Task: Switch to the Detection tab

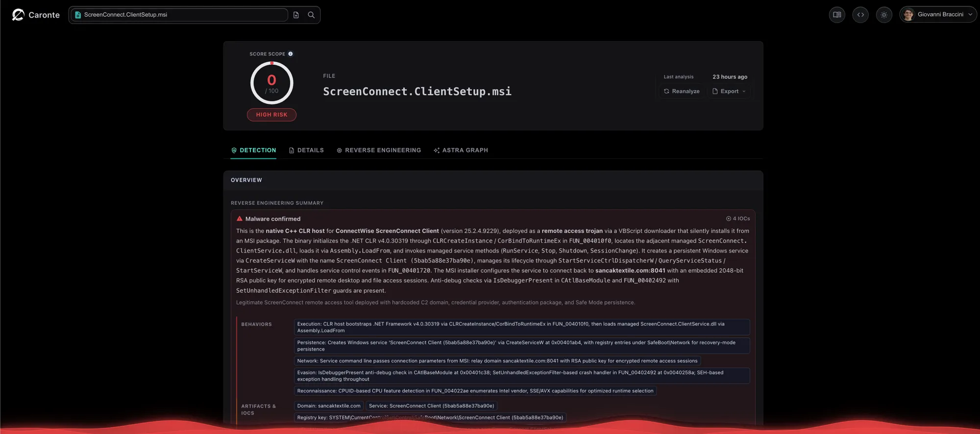Action: (253, 150)
